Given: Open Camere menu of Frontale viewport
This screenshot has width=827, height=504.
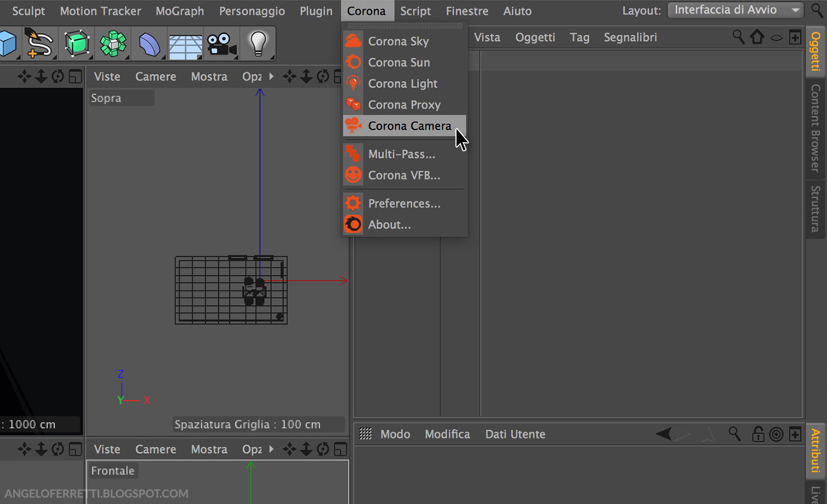Looking at the screenshot, I should (x=156, y=449).
